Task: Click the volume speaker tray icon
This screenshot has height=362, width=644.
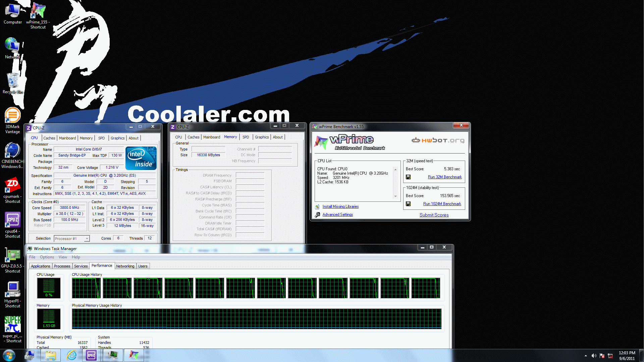Action: click(594, 356)
